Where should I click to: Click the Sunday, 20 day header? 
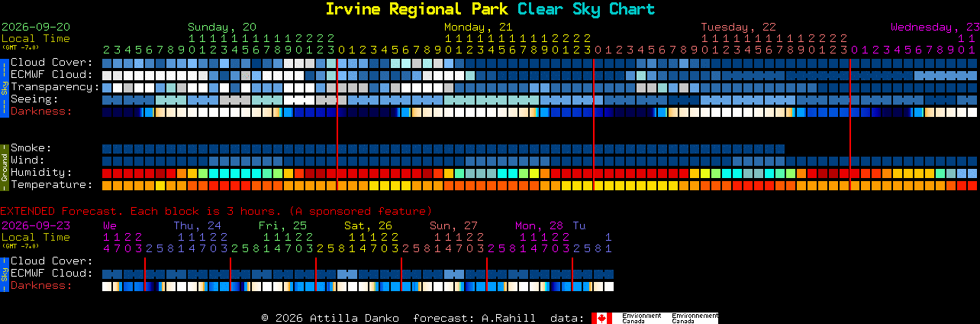coord(222,27)
